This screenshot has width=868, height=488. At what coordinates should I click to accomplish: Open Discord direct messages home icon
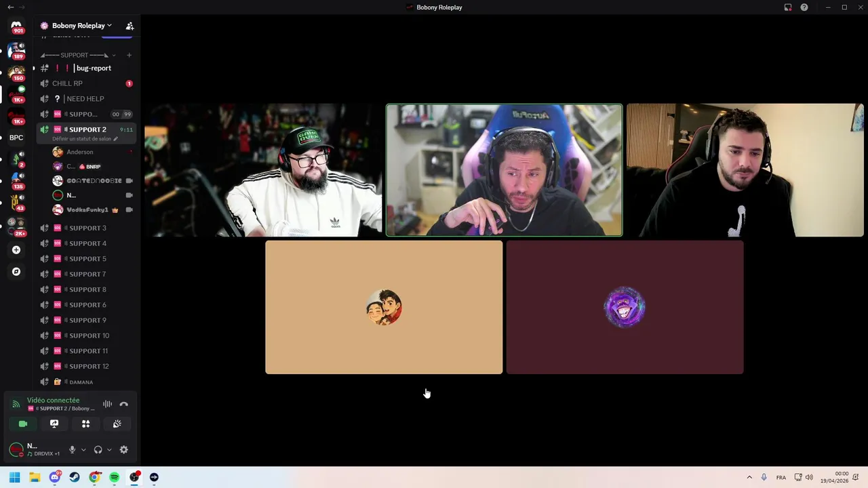click(x=16, y=25)
